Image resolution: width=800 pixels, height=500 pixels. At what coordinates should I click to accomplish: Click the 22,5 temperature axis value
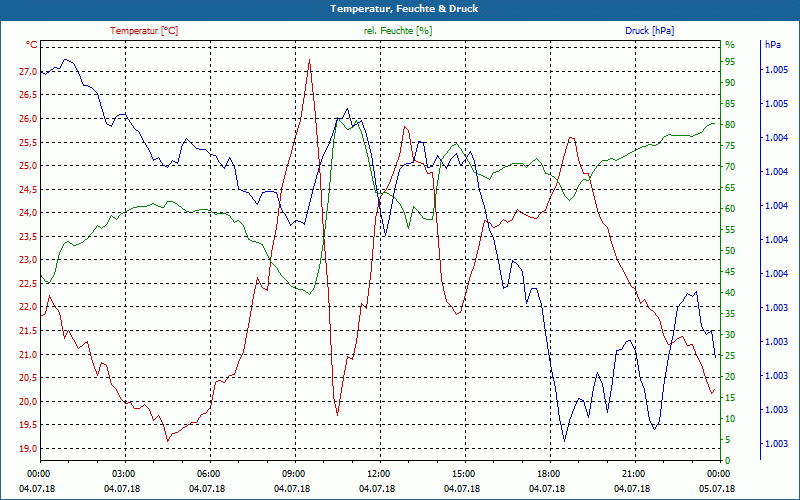28,284
